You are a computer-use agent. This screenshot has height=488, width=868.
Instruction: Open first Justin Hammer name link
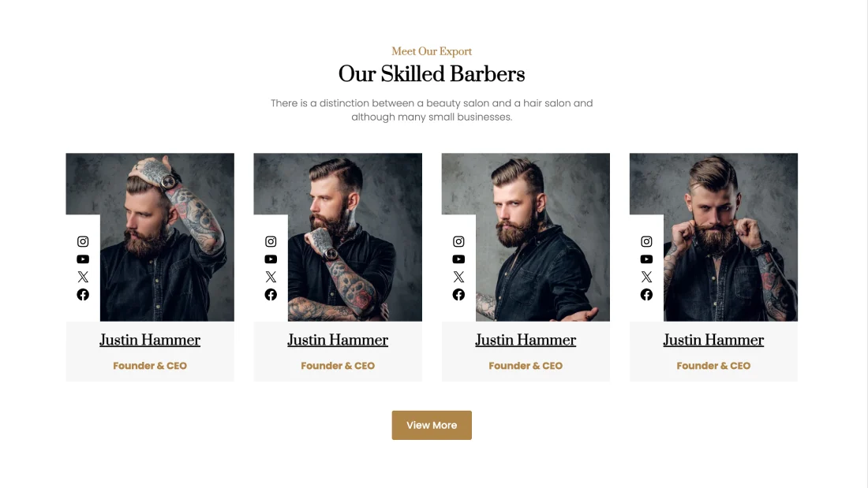coord(150,340)
